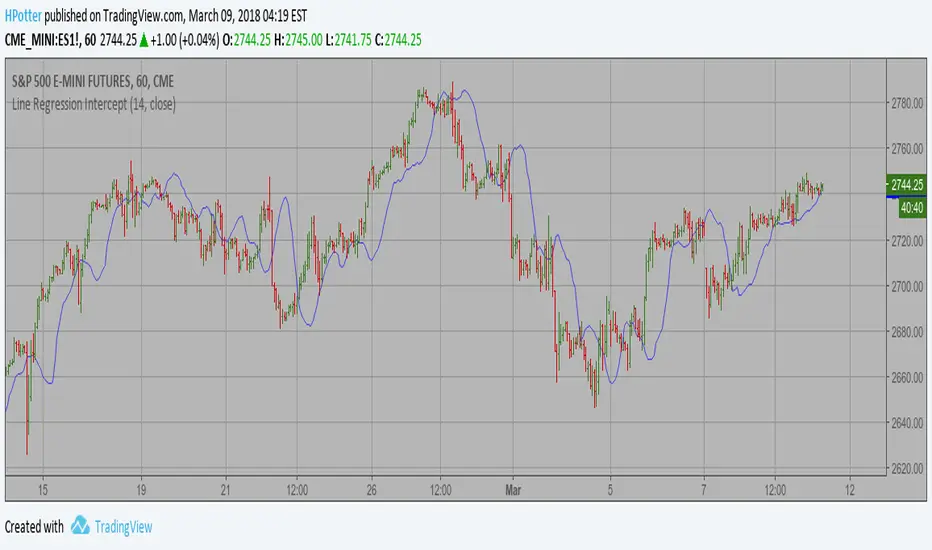Click the 2780.00 price axis label
Viewport: 932px width, 550px height.
907,103
